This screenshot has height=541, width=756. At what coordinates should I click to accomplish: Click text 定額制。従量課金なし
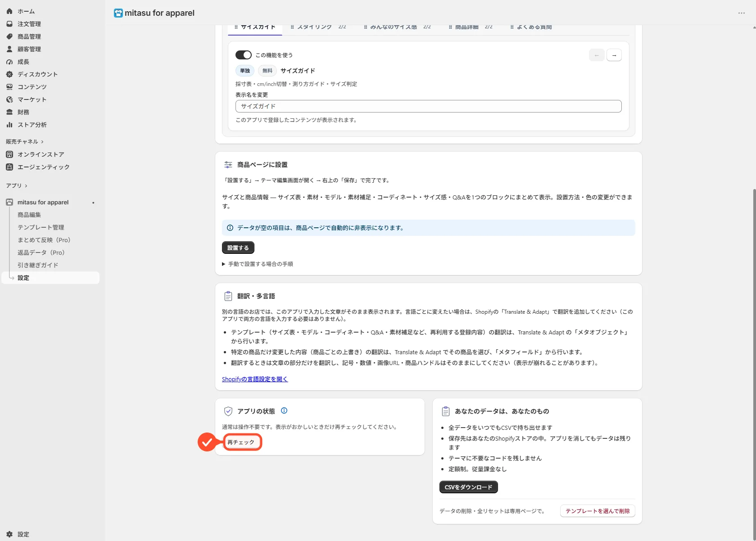click(478, 469)
